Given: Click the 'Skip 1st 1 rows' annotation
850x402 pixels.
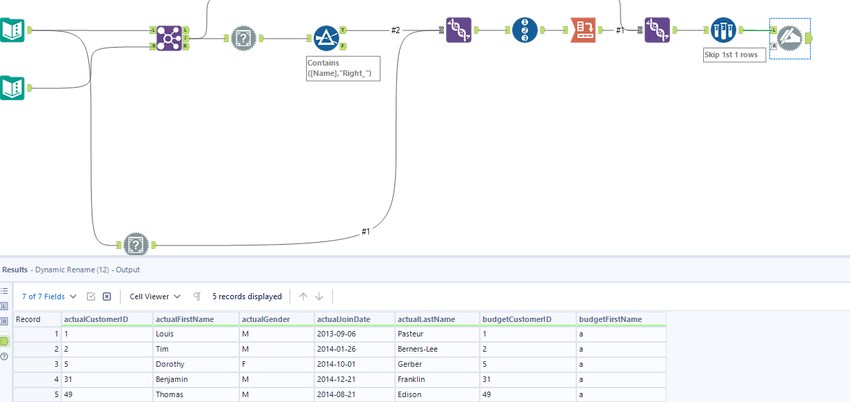Looking at the screenshot, I should (x=735, y=55).
